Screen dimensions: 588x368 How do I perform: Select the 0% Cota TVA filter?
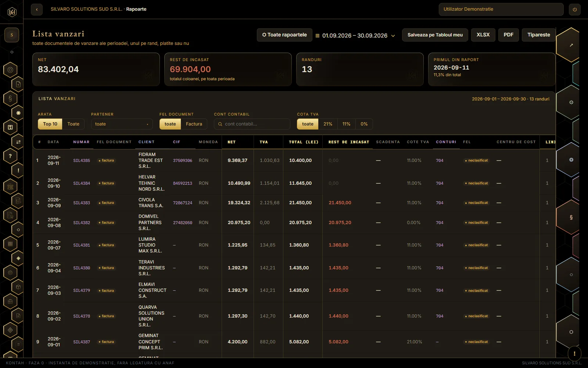pos(364,124)
